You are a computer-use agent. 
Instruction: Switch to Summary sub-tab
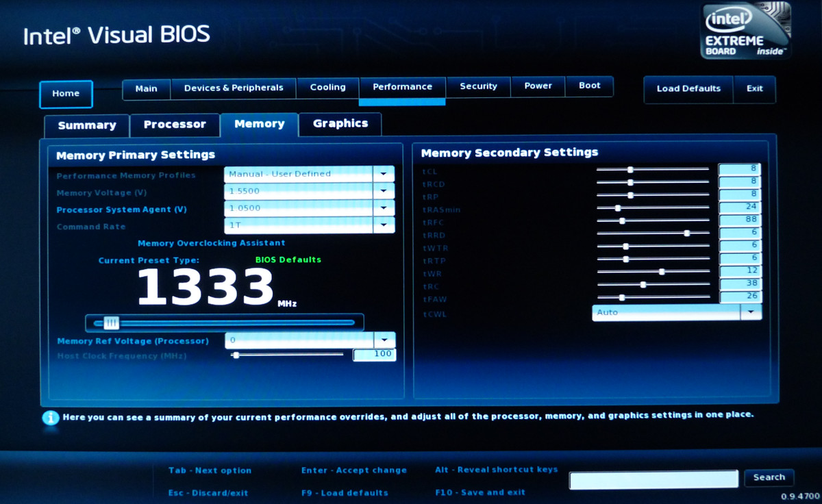coord(87,126)
